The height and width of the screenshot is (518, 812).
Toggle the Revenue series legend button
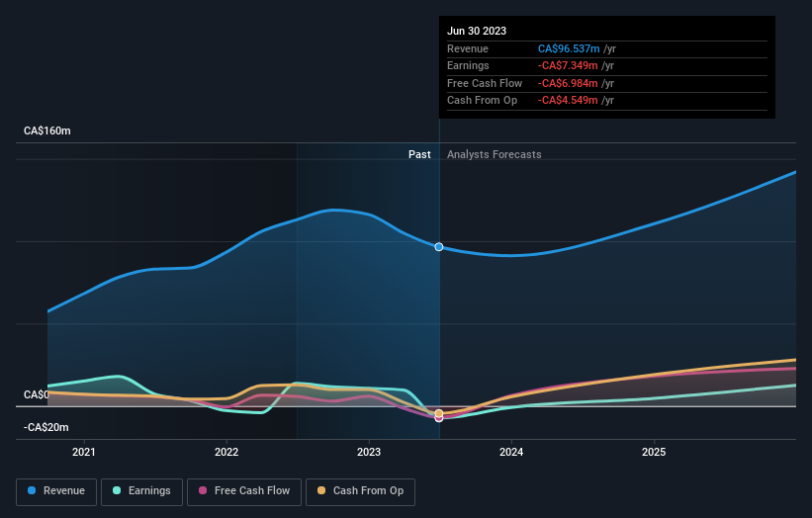pyautogui.click(x=56, y=491)
